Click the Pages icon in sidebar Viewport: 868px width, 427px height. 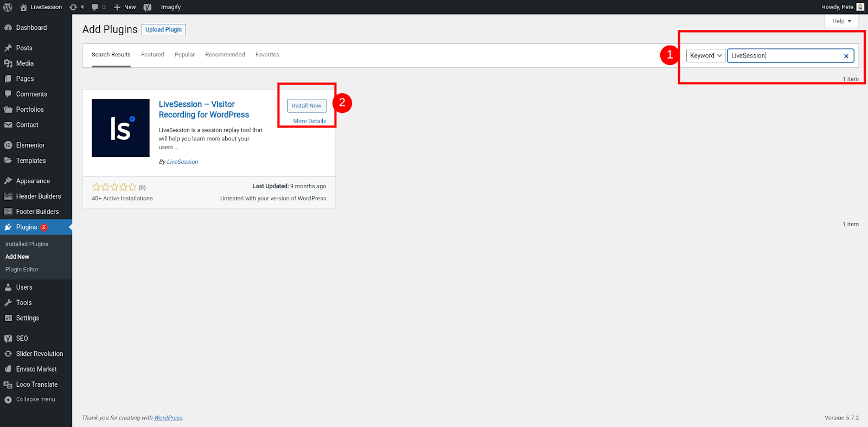point(8,79)
